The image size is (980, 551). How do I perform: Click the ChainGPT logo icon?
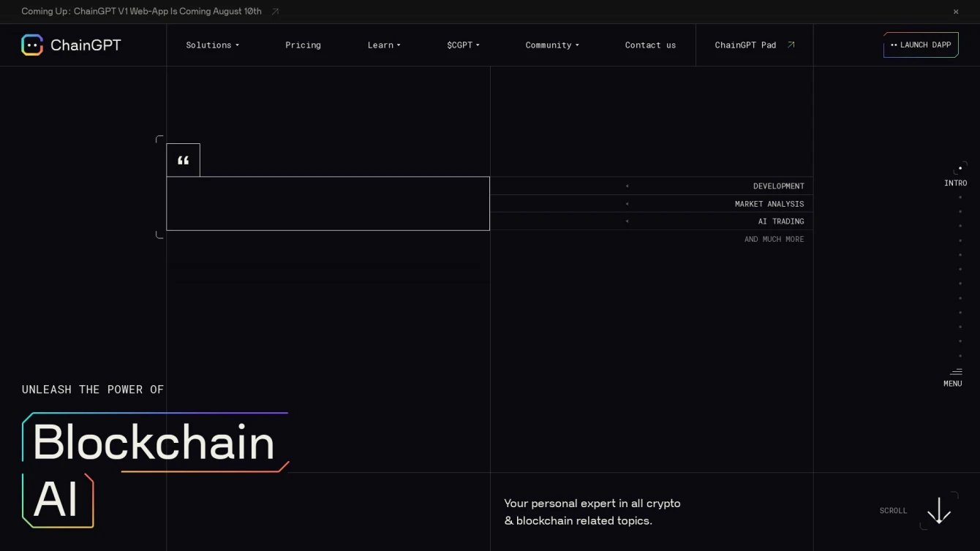(x=32, y=45)
